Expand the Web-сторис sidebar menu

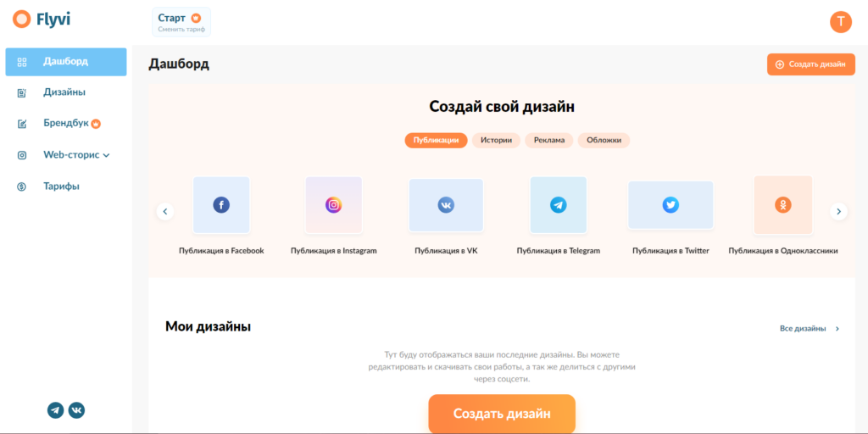pos(76,155)
